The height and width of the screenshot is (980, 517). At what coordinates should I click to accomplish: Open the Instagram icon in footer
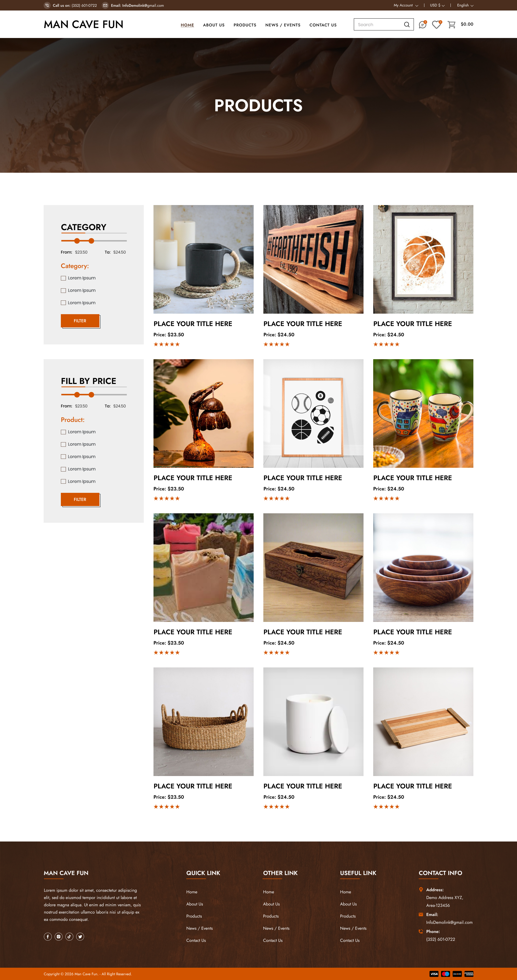(58, 937)
